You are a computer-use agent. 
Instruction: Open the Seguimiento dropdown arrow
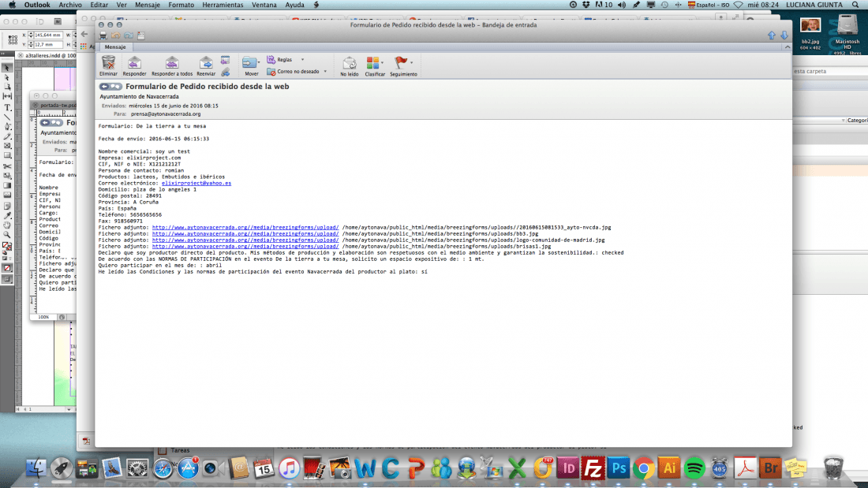tap(411, 62)
